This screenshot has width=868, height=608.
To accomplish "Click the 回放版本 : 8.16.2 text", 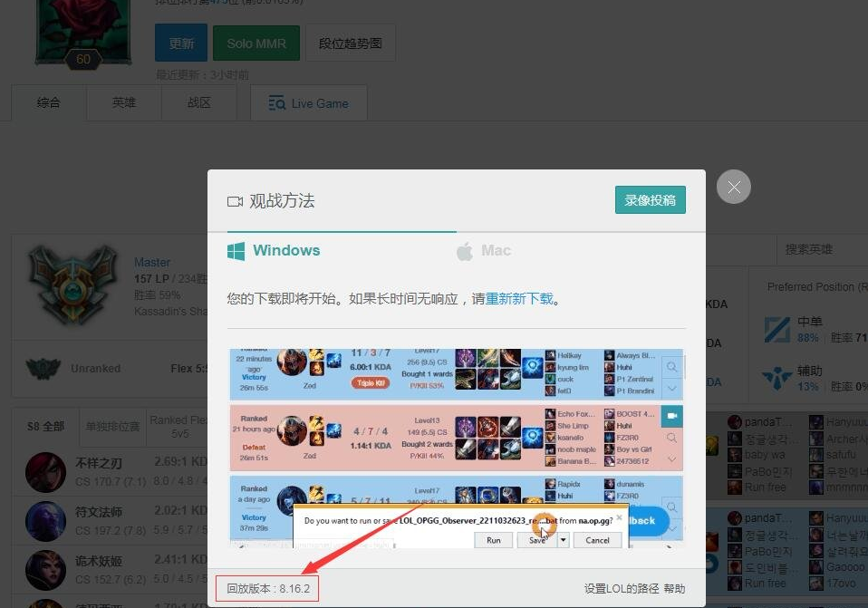I will coord(268,589).
